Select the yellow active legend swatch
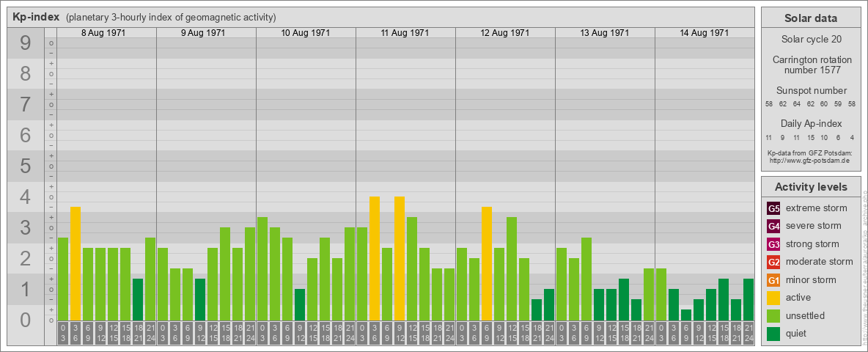 [773, 298]
